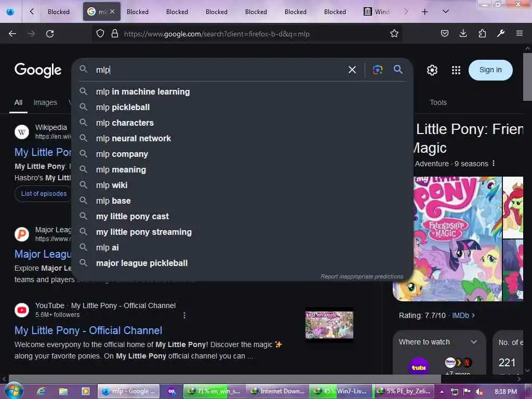The image size is (532, 399).
Task: View site security padlock info
Action: coord(115,34)
